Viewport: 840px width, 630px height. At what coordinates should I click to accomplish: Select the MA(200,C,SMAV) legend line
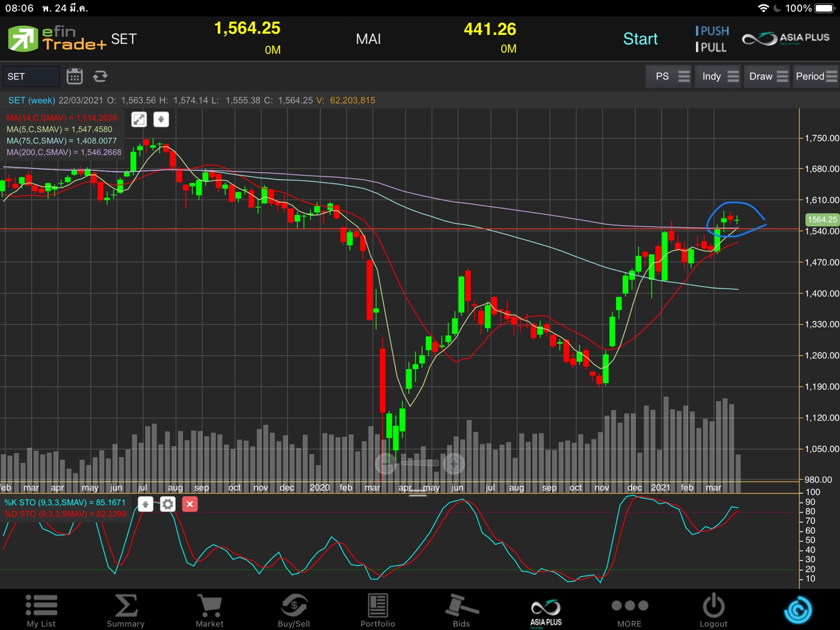64,152
